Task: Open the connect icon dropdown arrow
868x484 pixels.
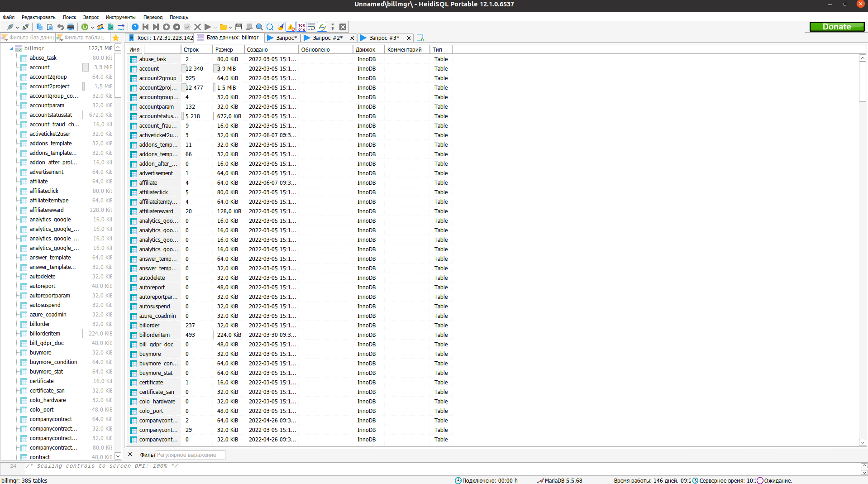Action: point(17,28)
